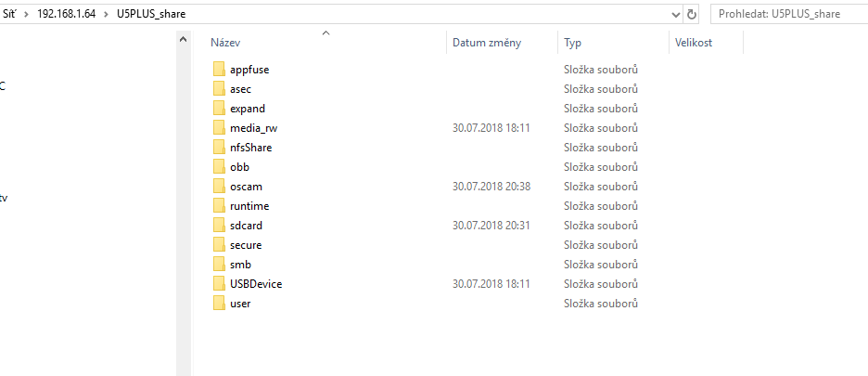Click the oscam folder icon
This screenshot has height=376, width=868.
pyautogui.click(x=219, y=187)
